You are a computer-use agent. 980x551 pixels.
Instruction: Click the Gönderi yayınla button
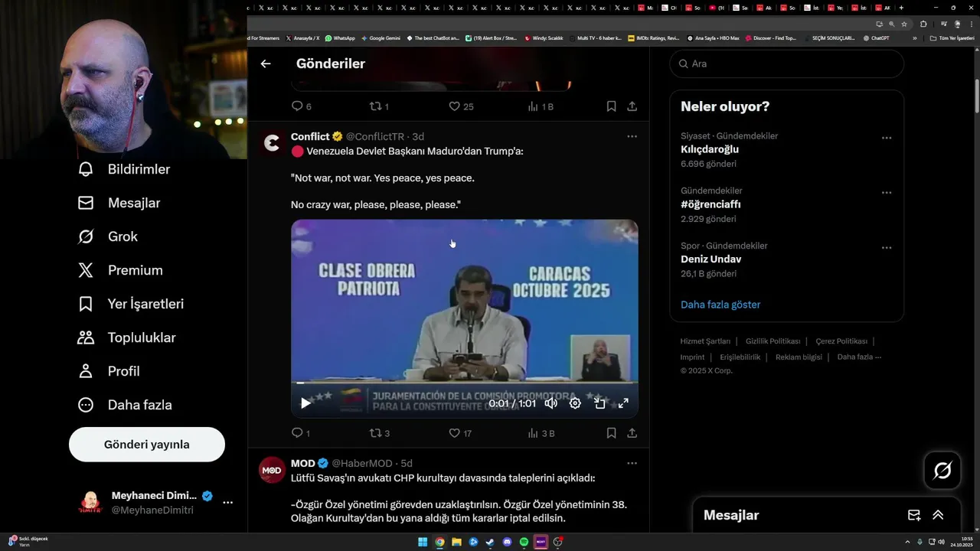point(147,445)
